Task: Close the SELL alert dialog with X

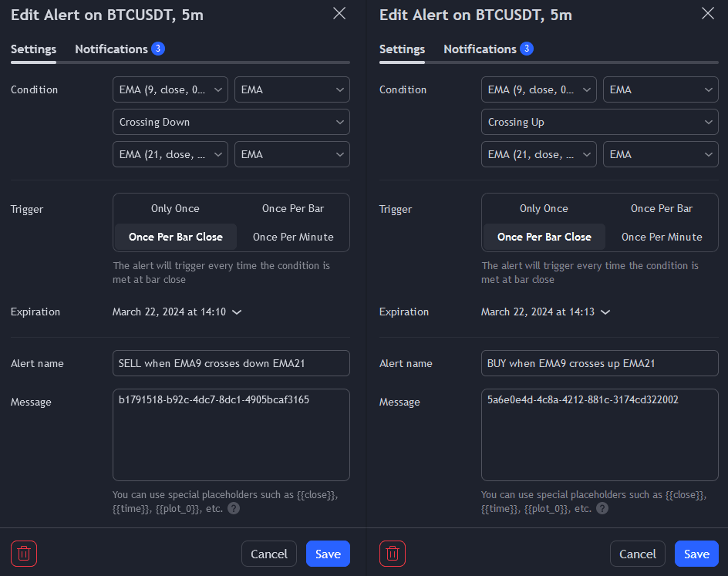Action: (x=339, y=13)
